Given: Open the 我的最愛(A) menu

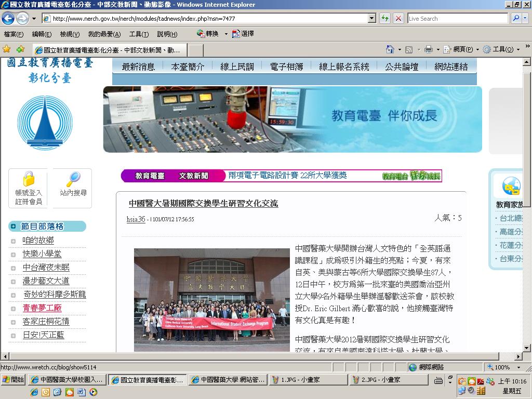Looking at the screenshot, I should (104, 34).
